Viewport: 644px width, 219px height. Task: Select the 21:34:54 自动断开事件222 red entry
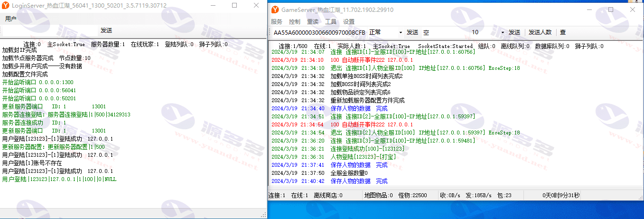[342, 124]
